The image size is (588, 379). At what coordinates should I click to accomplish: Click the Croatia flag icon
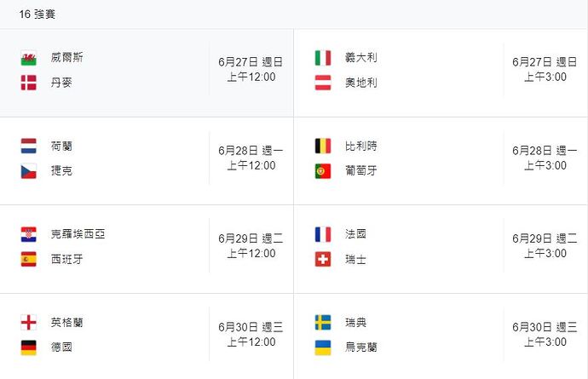click(x=28, y=234)
